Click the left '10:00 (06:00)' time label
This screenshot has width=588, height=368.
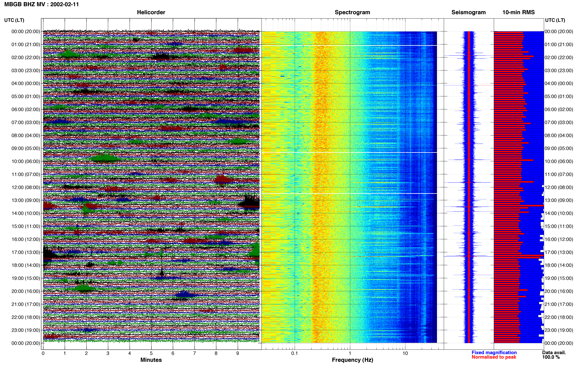coord(26,161)
